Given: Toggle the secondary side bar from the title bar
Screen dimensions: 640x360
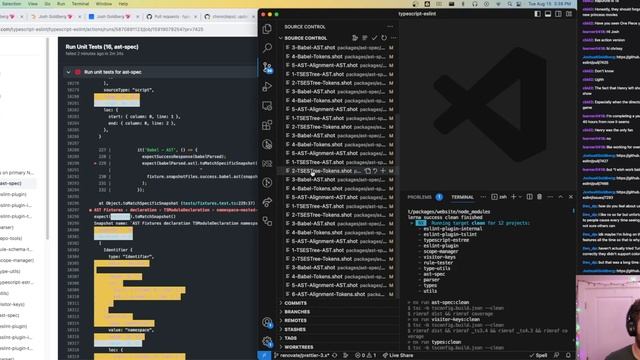Looking at the screenshot, I should tap(558, 14).
